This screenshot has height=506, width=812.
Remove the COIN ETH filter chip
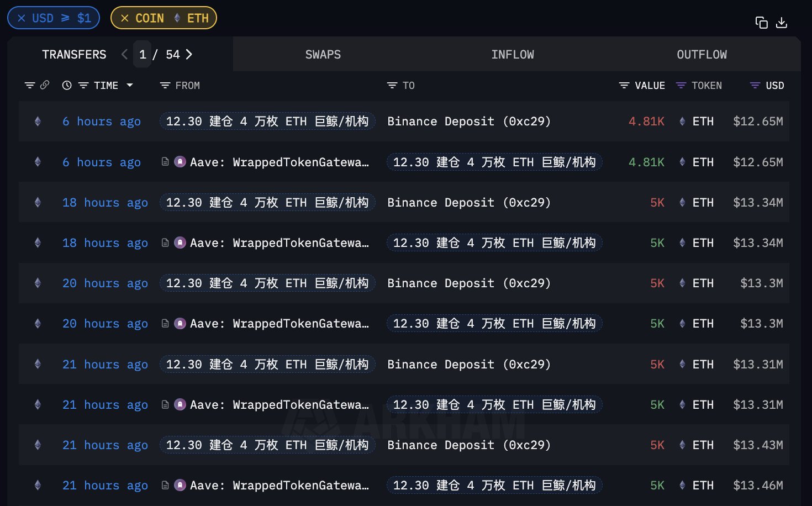(124, 18)
